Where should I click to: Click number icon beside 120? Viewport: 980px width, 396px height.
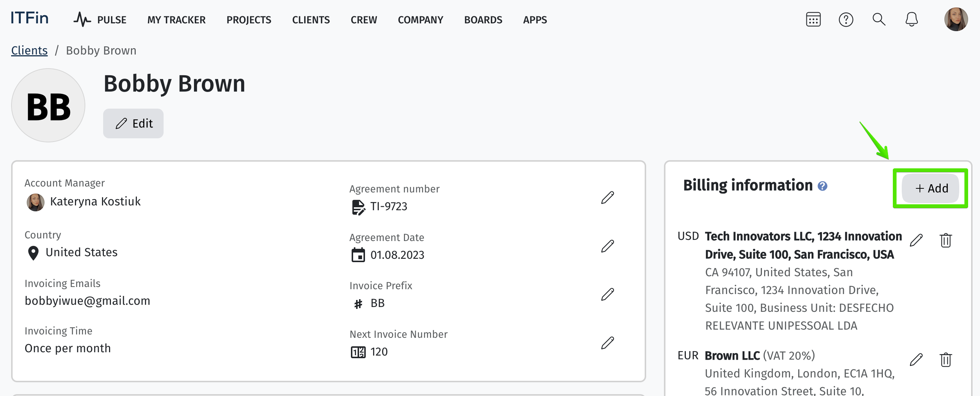pos(358,352)
